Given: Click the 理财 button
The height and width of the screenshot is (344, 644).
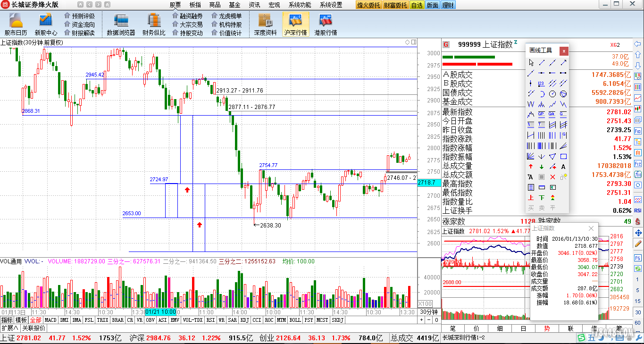Looking at the screenshot, I should (x=448, y=5).
